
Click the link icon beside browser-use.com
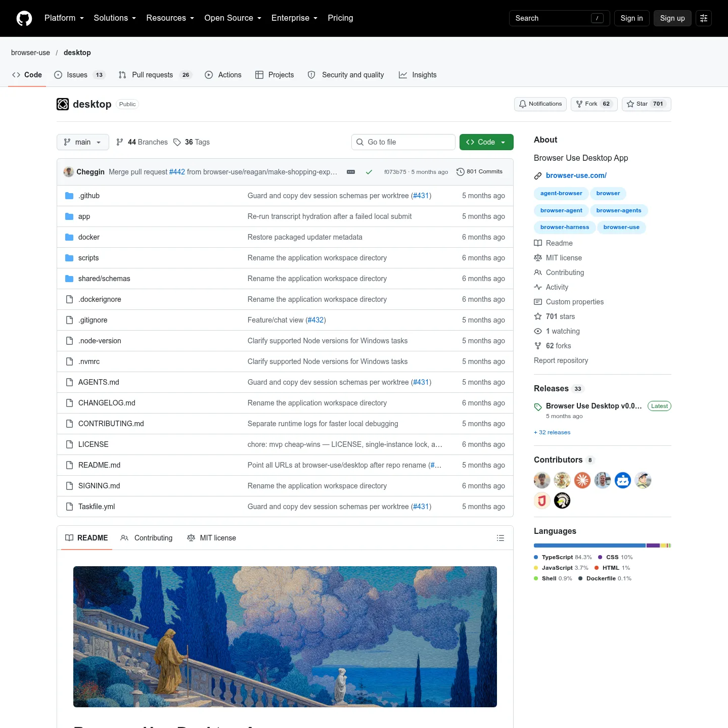coord(538,176)
